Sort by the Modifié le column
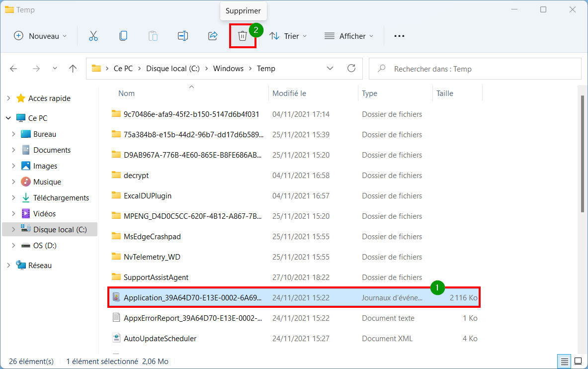This screenshot has height=369, width=588. click(x=289, y=93)
